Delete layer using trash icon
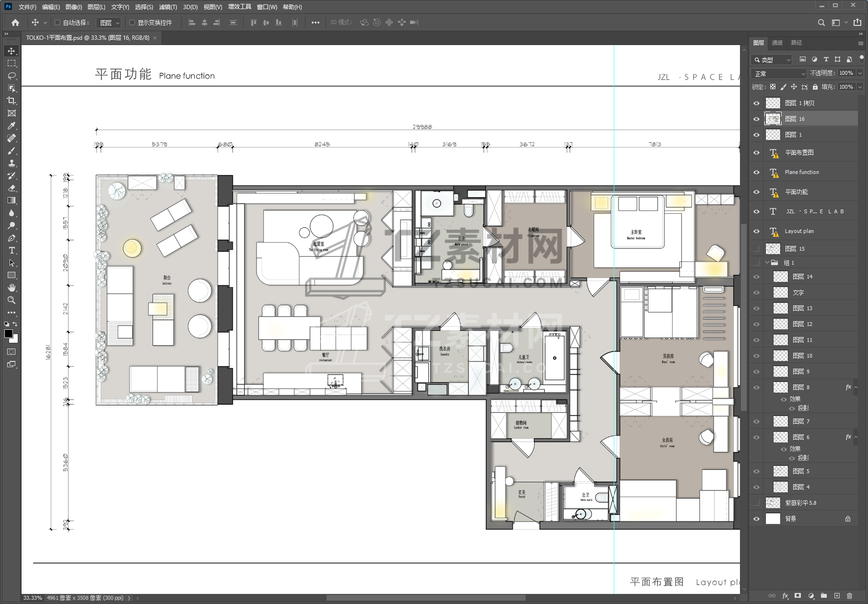Screen dimensions: 868x604 pyautogui.click(x=849, y=596)
